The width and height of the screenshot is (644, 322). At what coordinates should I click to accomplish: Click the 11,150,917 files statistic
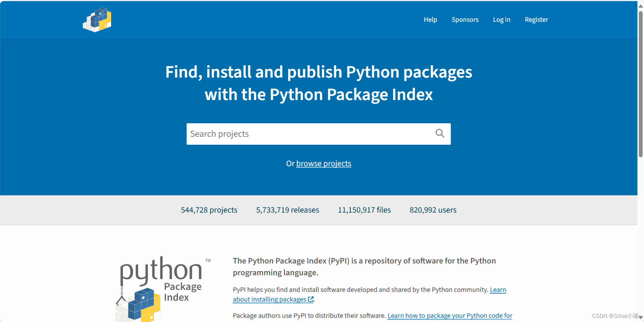click(364, 210)
